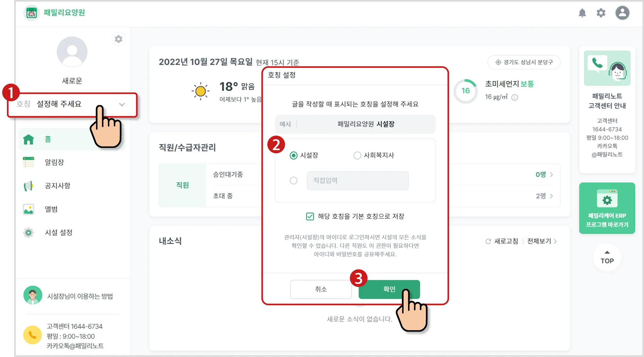Open the top bar settings gear
644x357 pixels.
601,13
